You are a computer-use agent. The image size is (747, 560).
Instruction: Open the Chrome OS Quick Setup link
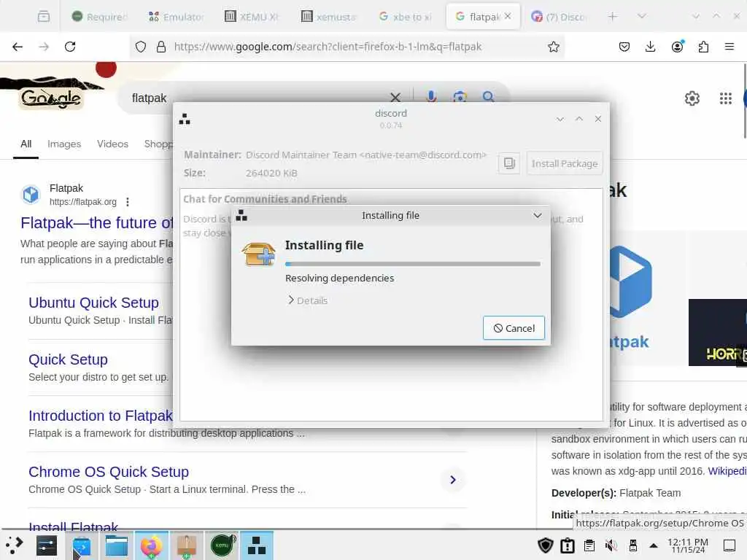(109, 472)
